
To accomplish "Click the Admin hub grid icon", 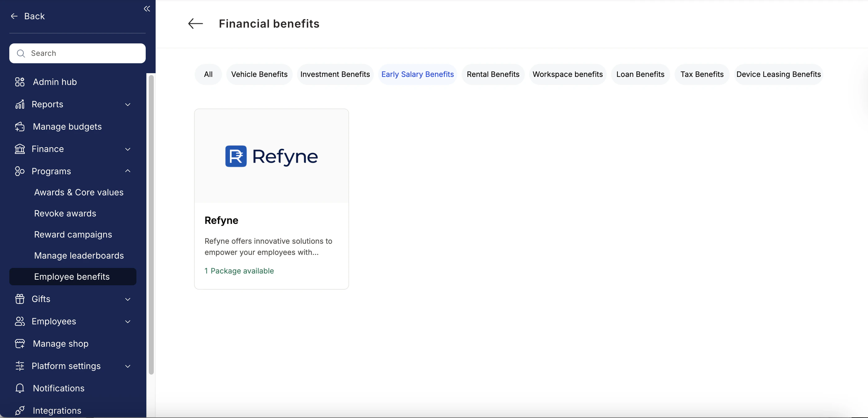I will [x=20, y=82].
